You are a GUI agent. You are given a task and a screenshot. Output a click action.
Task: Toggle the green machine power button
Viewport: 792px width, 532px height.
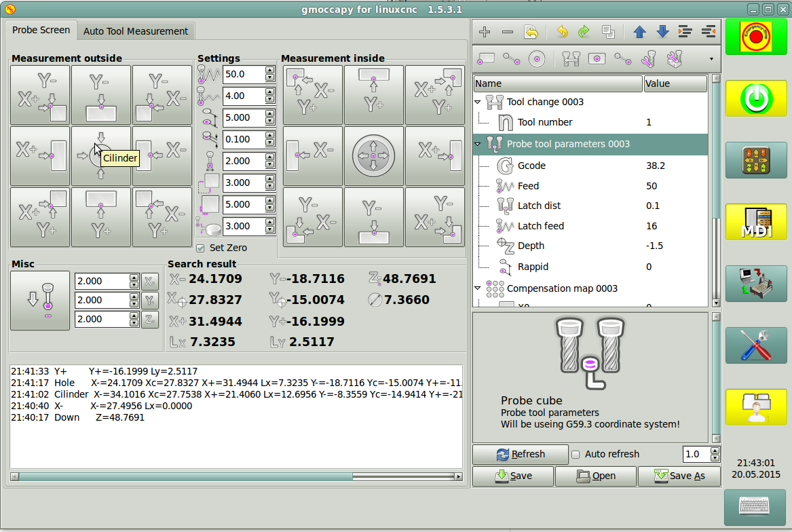pos(755,99)
